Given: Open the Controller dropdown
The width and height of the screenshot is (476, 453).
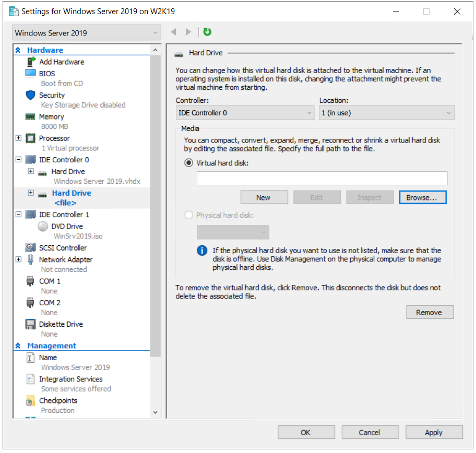Looking at the screenshot, I should tap(245, 113).
